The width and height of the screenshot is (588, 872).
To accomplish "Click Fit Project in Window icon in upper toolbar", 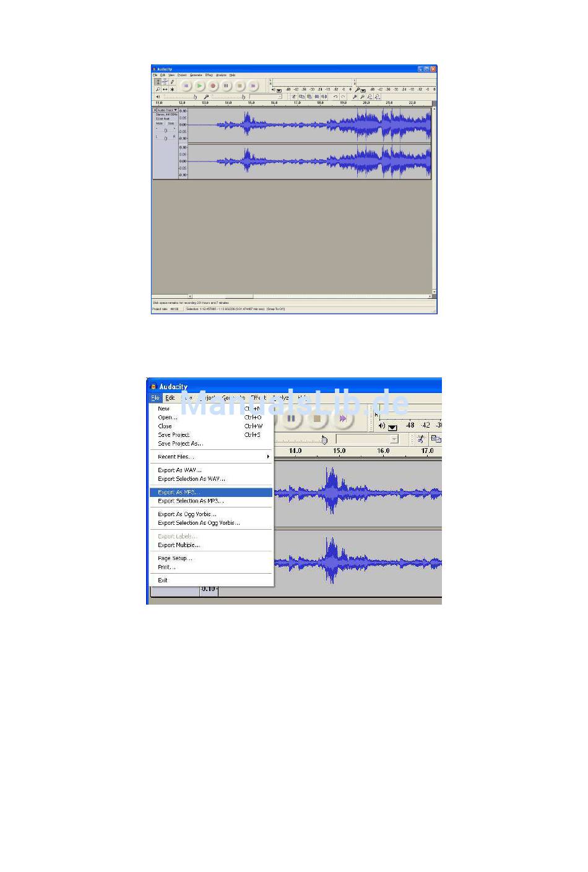I will coord(377,97).
